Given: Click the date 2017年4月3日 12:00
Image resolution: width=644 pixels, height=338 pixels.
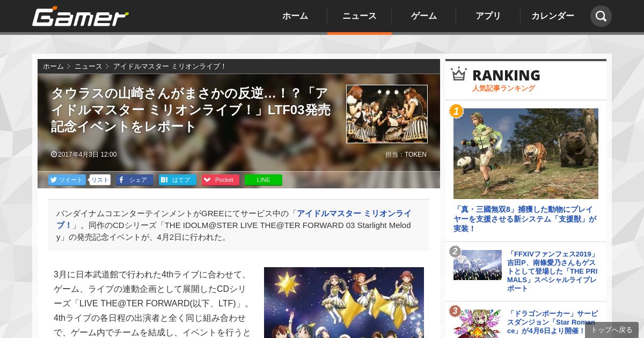Looking at the screenshot, I should point(84,155).
